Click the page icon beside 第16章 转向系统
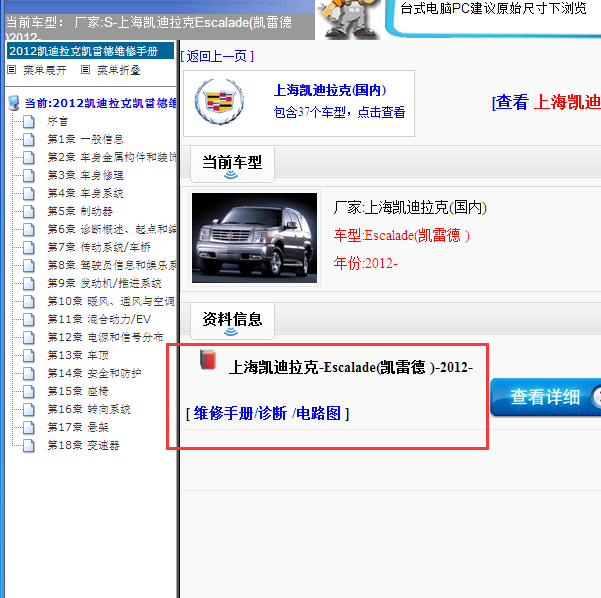The image size is (601, 598). 29,410
